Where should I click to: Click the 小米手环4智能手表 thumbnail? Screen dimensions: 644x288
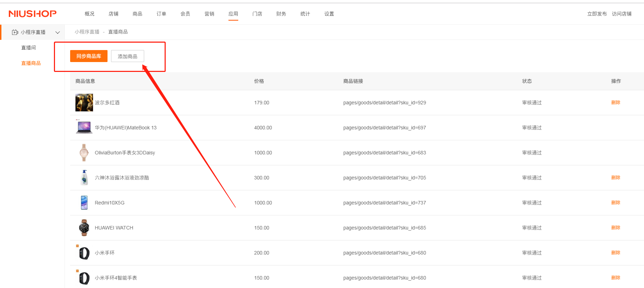click(84, 278)
